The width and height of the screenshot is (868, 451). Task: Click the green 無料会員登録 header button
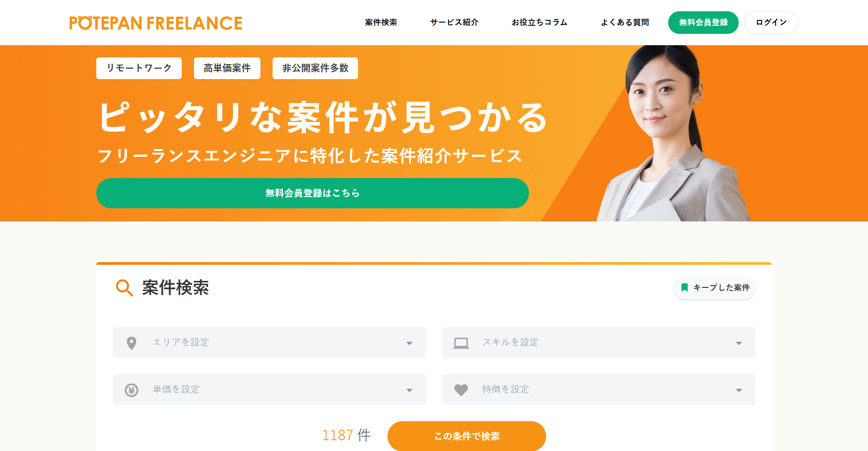click(x=703, y=23)
